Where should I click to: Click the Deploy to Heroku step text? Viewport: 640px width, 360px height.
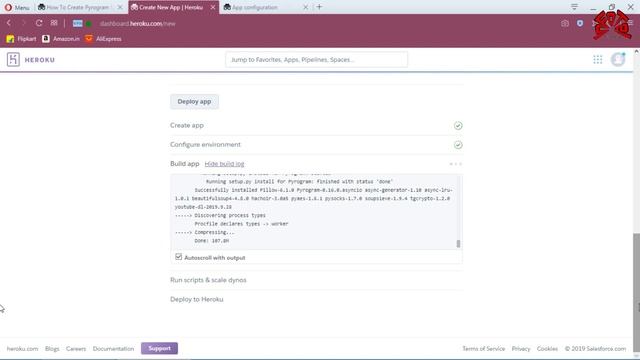tap(197, 299)
